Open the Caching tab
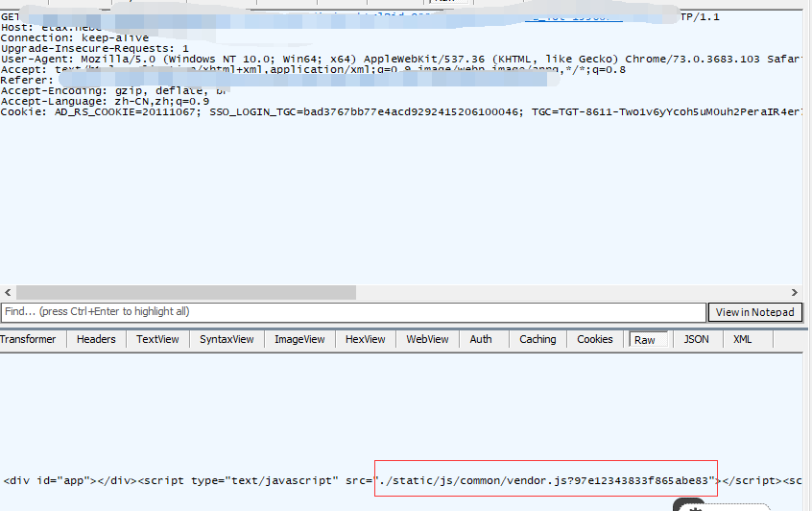812x511 pixels. (x=537, y=339)
